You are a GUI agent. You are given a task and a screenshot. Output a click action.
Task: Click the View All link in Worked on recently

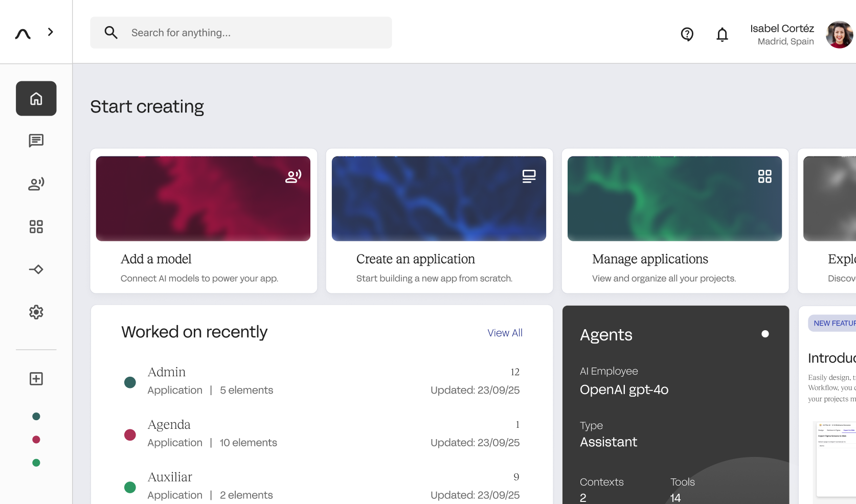pyautogui.click(x=504, y=332)
